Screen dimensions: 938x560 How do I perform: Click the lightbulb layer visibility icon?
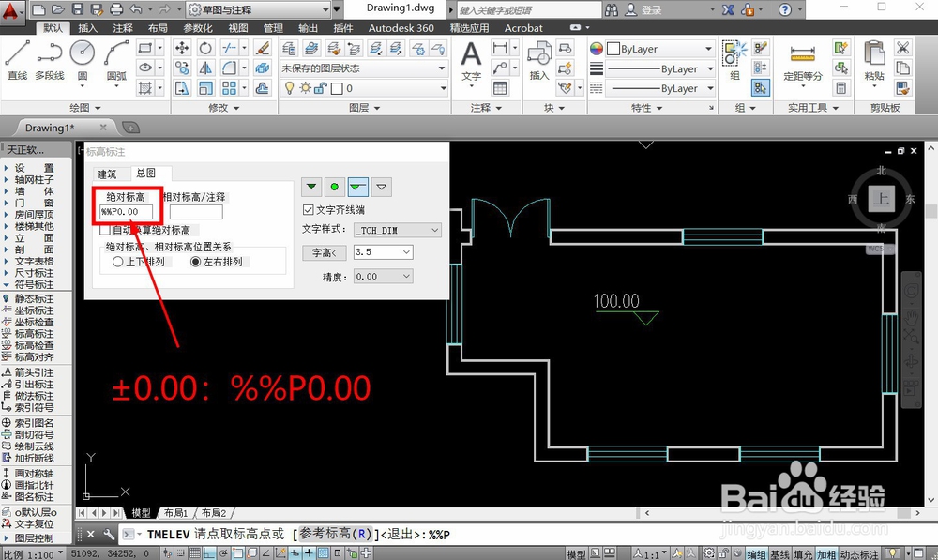tap(290, 88)
